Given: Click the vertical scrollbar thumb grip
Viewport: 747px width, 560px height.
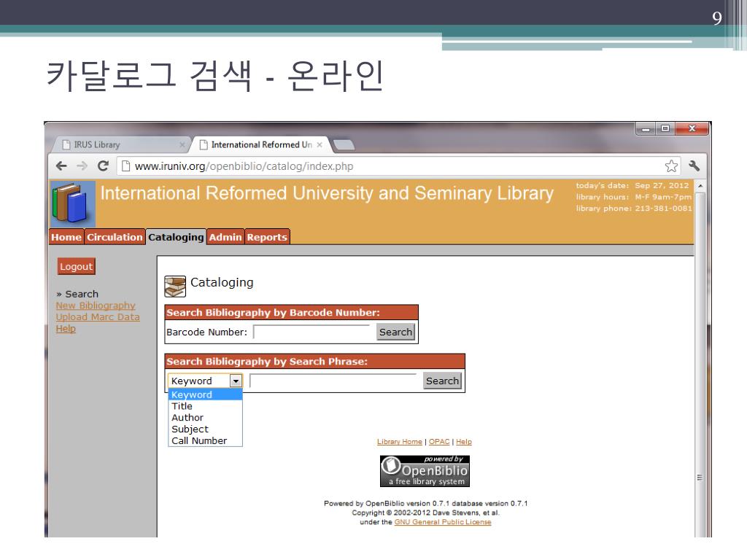Looking at the screenshot, I should [700, 477].
